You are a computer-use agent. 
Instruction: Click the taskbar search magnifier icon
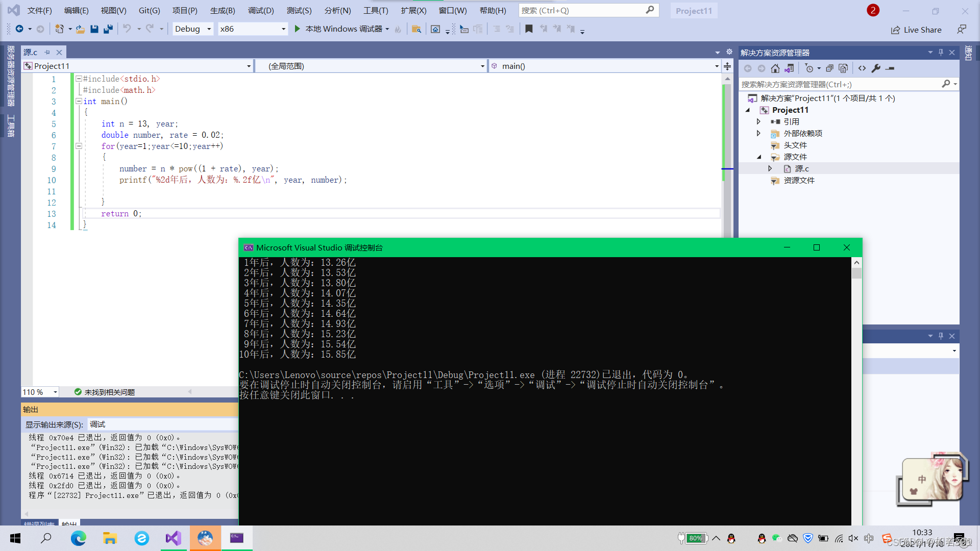point(46,538)
